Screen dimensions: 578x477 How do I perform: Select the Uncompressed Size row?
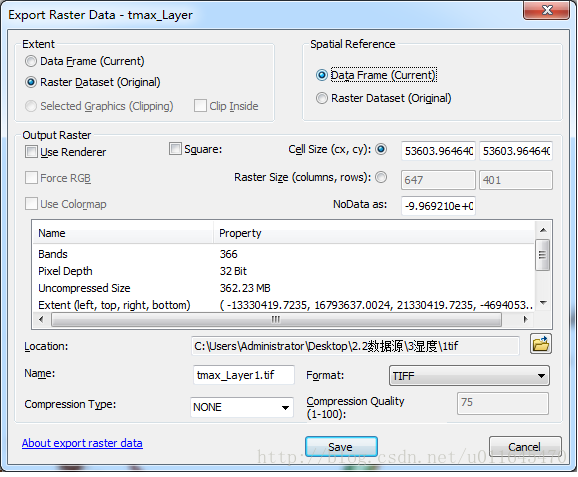tap(284, 288)
